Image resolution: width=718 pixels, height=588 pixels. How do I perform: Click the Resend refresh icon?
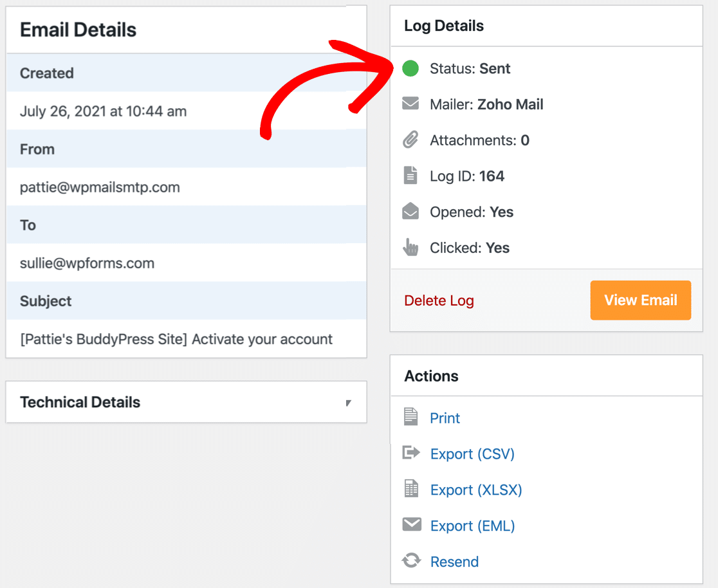(x=412, y=561)
